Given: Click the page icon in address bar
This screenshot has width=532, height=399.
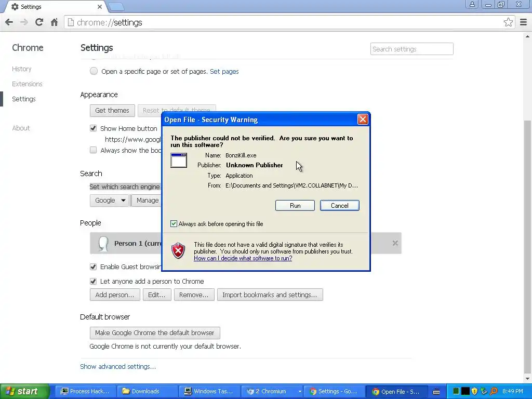Looking at the screenshot, I should pos(71,22).
